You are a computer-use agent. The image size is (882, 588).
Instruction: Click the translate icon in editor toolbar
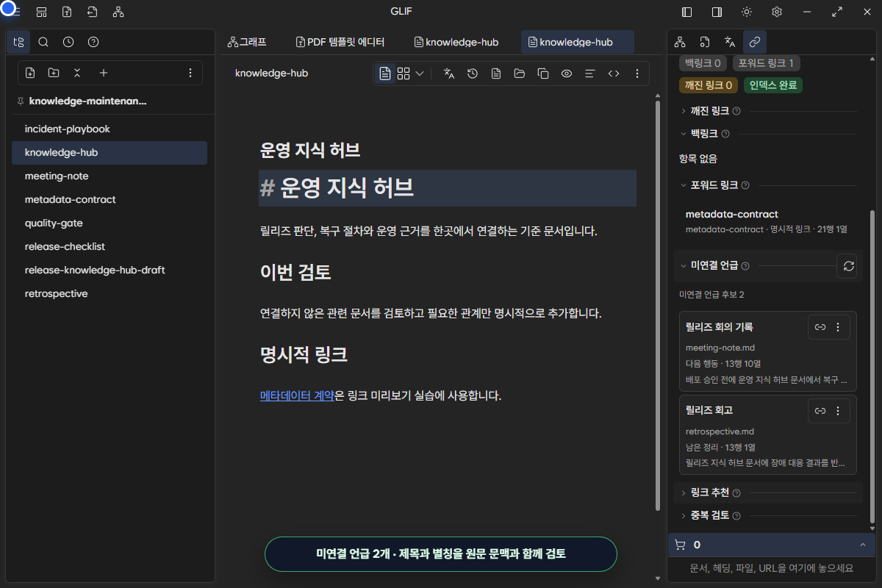(x=449, y=73)
